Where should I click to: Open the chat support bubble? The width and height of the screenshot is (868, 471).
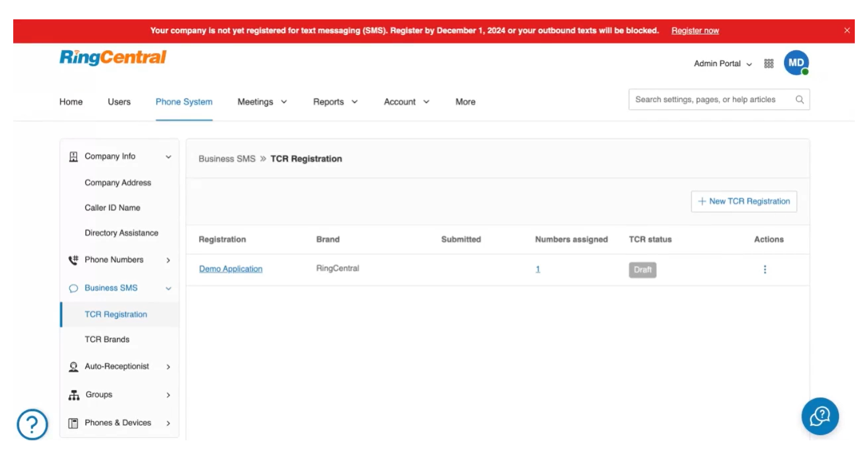point(820,416)
